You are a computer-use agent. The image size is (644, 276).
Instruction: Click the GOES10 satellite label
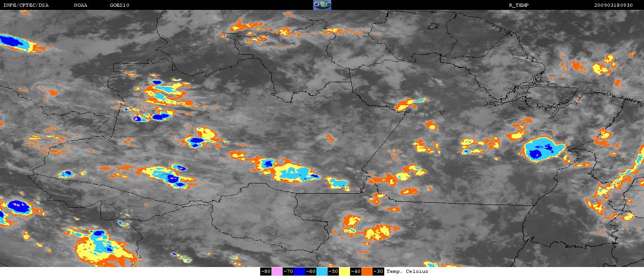[120, 5]
